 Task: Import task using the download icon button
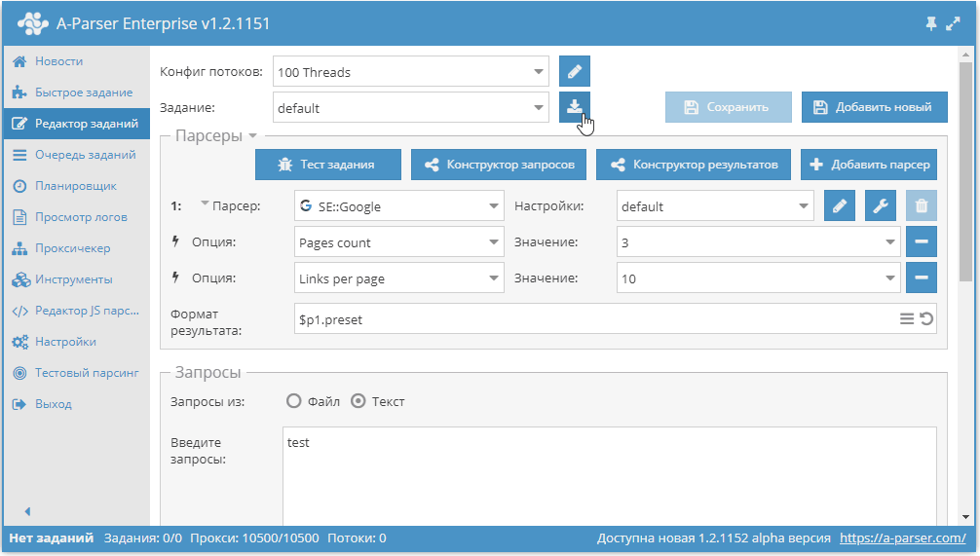tap(575, 107)
